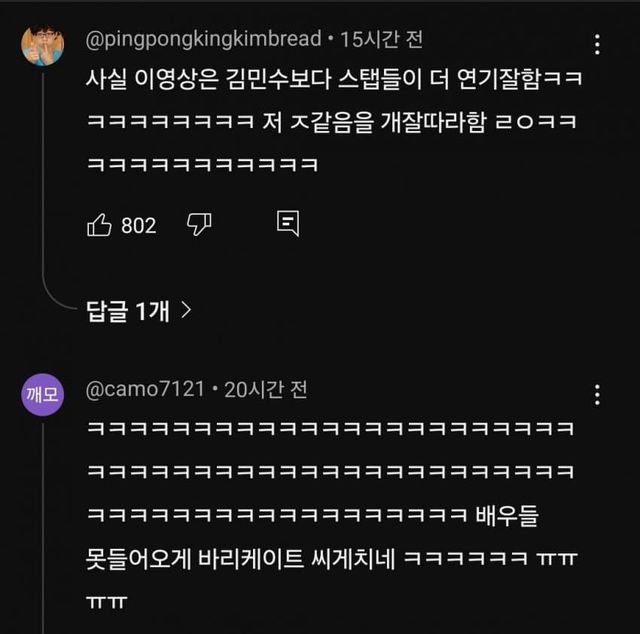Click the 15시간 전 timestamp

(x=381, y=40)
